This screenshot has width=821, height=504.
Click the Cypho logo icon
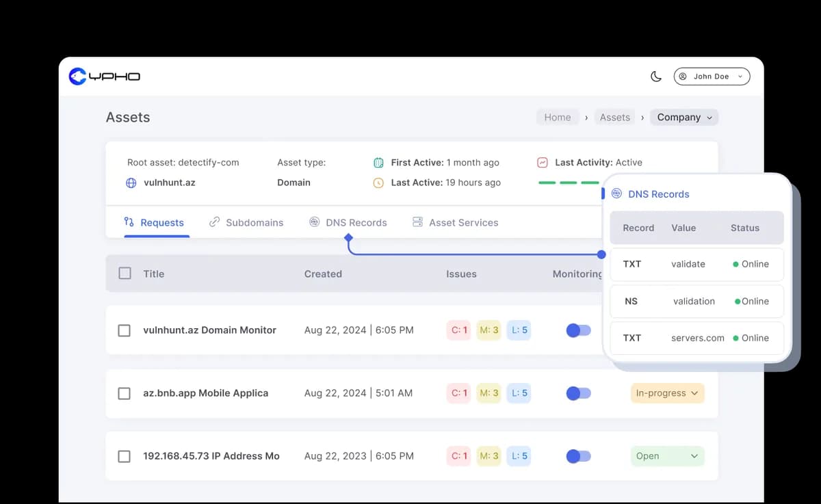[x=77, y=77]
